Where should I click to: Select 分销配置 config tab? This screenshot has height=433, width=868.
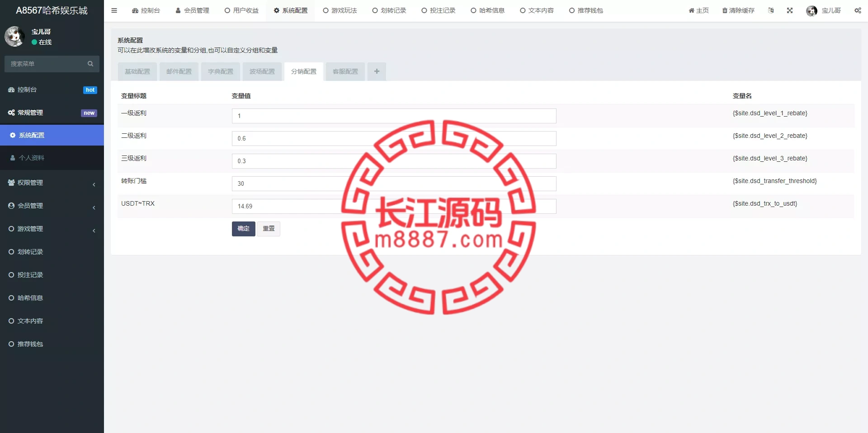304,71
